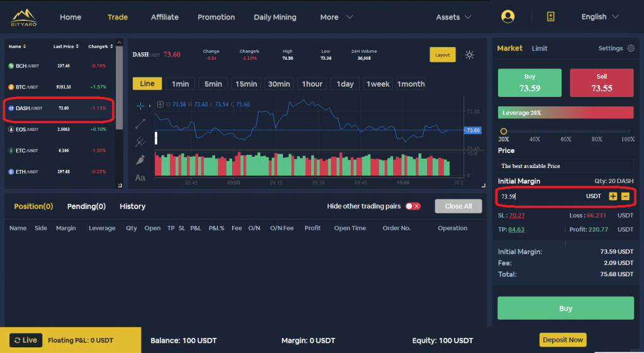Image resolution: width=644 pixels, height=353 pixels.
Task: Choose the pitchfork drawing tool
Action: point(140,142)
